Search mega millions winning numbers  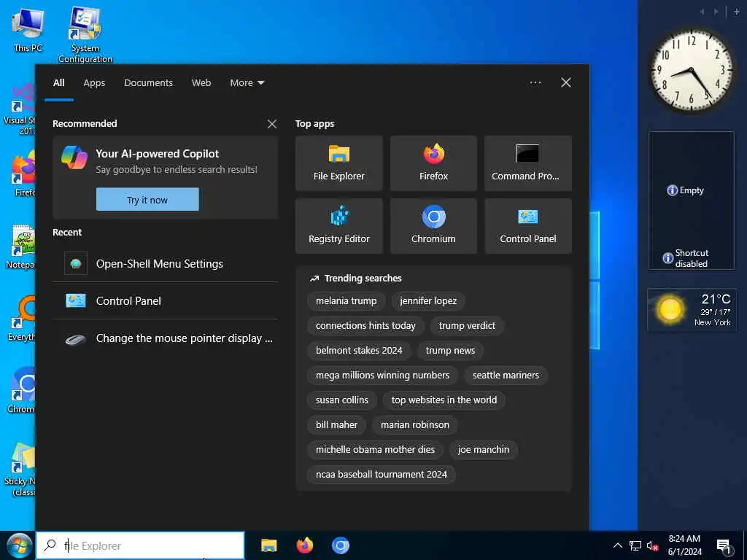point(382,376)
